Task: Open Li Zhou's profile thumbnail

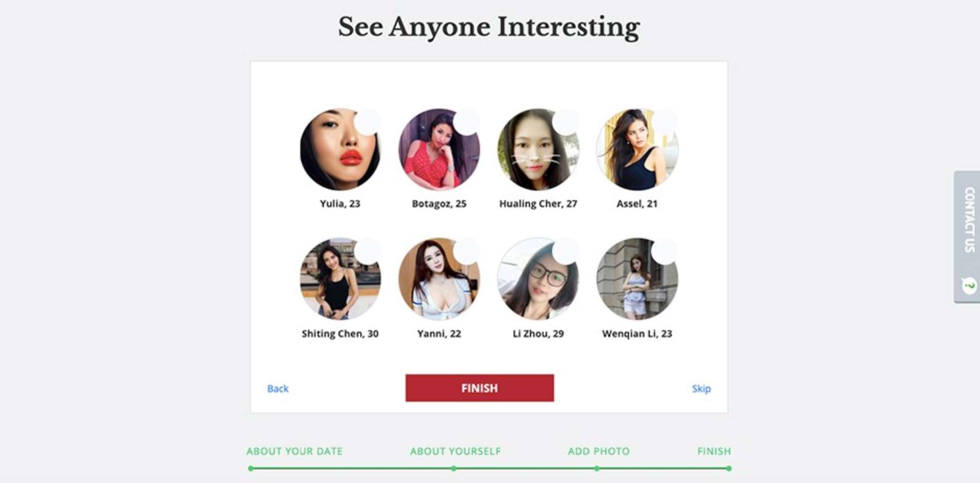Action: (538, 279)
